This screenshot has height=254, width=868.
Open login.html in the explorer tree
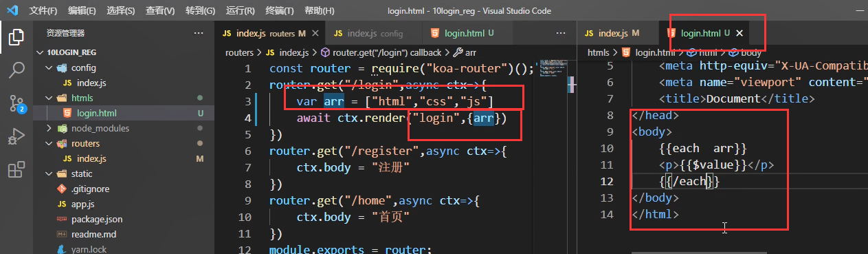96,113
